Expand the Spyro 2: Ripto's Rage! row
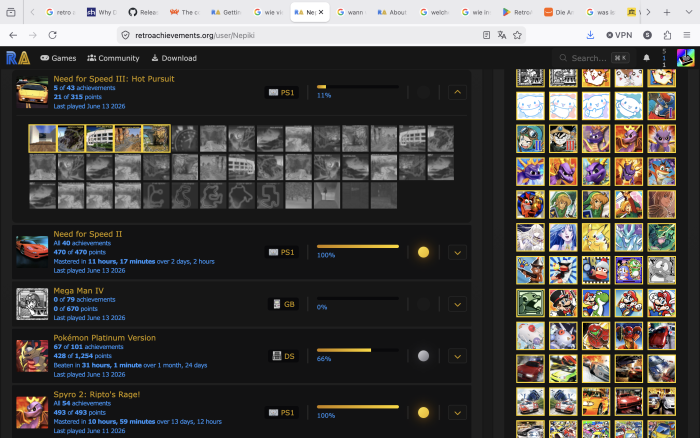Screen dimensions: 700x438 [457, 413]
